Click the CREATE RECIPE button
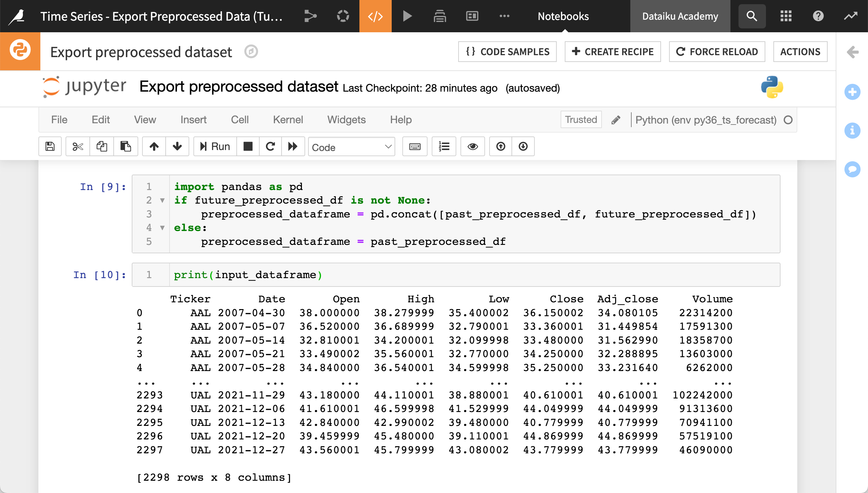Screen dimensions: 868x493 [x=613, y=52]
